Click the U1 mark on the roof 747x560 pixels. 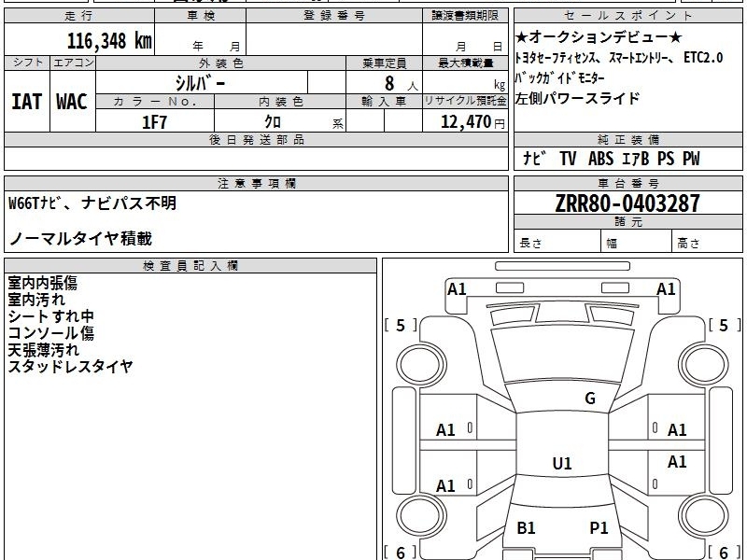click(562, 463)
